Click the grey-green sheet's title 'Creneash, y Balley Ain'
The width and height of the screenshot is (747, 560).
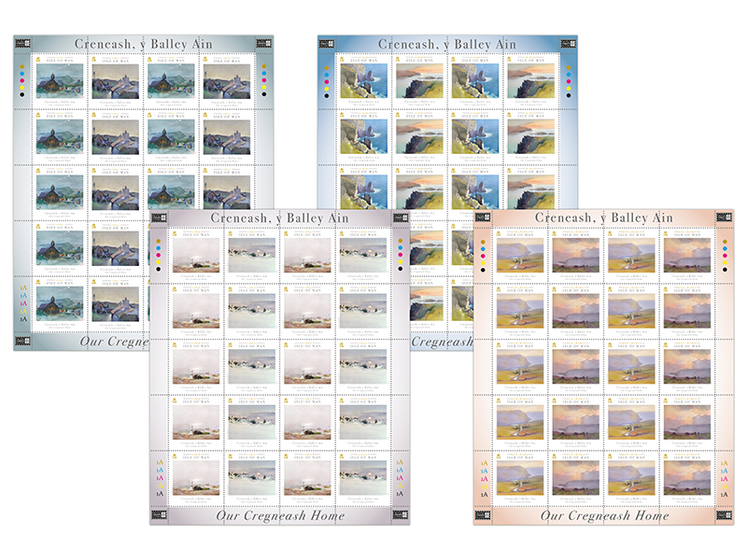(143, 44)
